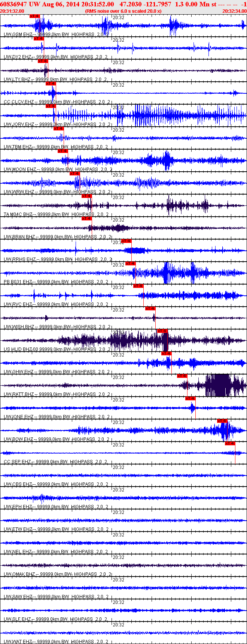Click the RMS noise scaling note
The height and width of the screenshot is (644, 247).
coord(123,11)
